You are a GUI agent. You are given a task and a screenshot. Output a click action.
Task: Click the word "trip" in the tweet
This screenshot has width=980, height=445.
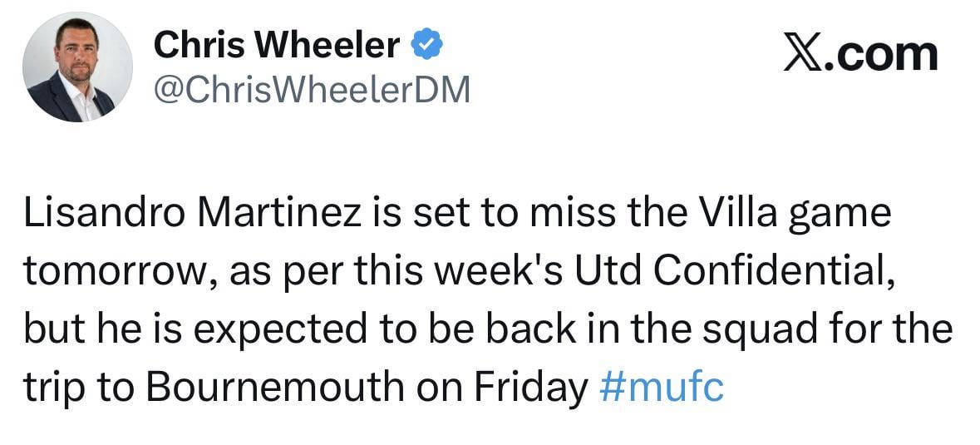tap(48, 388)
